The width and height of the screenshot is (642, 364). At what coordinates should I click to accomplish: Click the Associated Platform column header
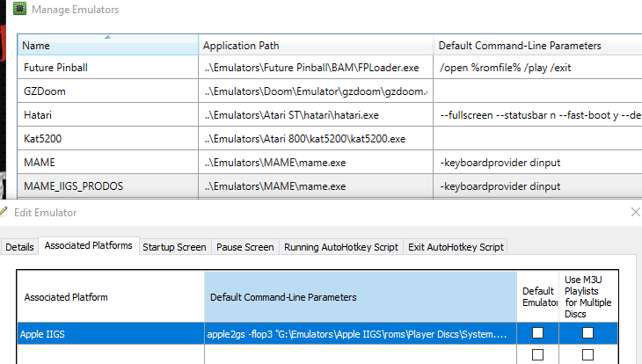click(x=111, y=297)
